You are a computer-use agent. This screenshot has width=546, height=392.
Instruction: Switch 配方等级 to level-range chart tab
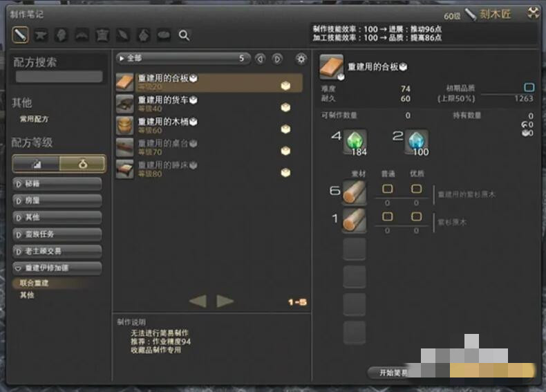(x=36, y=164)
